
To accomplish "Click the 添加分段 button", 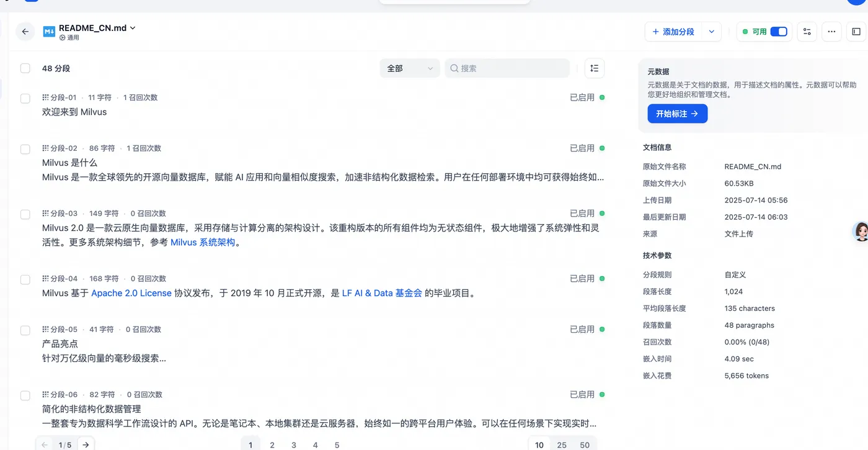I will click(673, 32).
